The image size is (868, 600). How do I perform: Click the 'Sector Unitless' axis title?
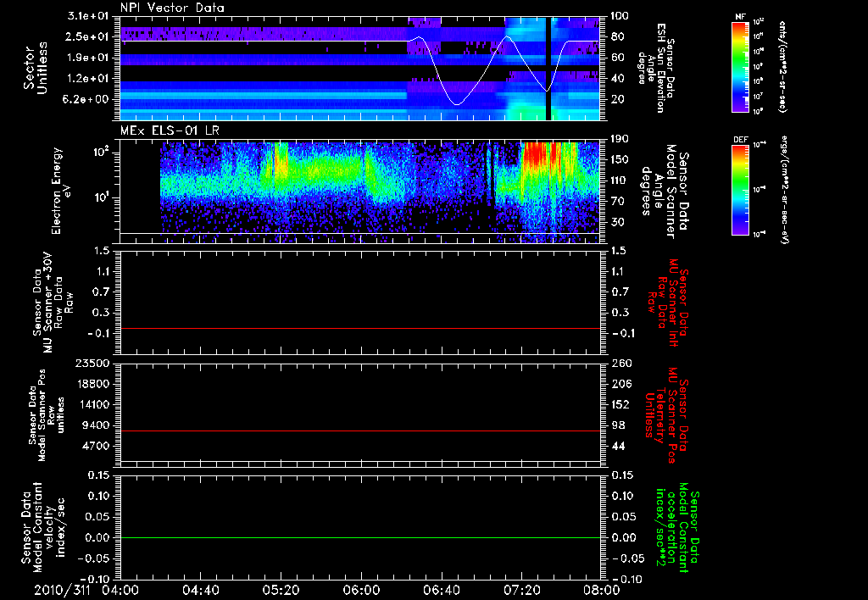click(36, 68)
